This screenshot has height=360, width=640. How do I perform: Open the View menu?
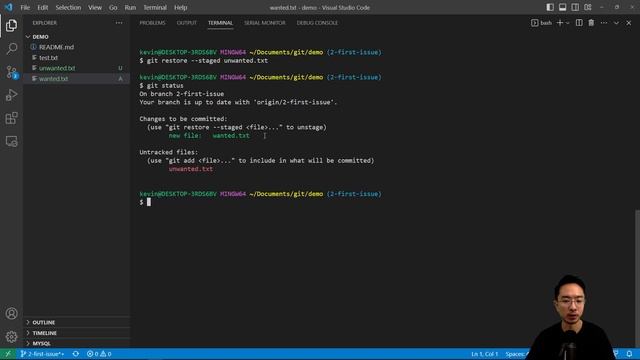95,7
